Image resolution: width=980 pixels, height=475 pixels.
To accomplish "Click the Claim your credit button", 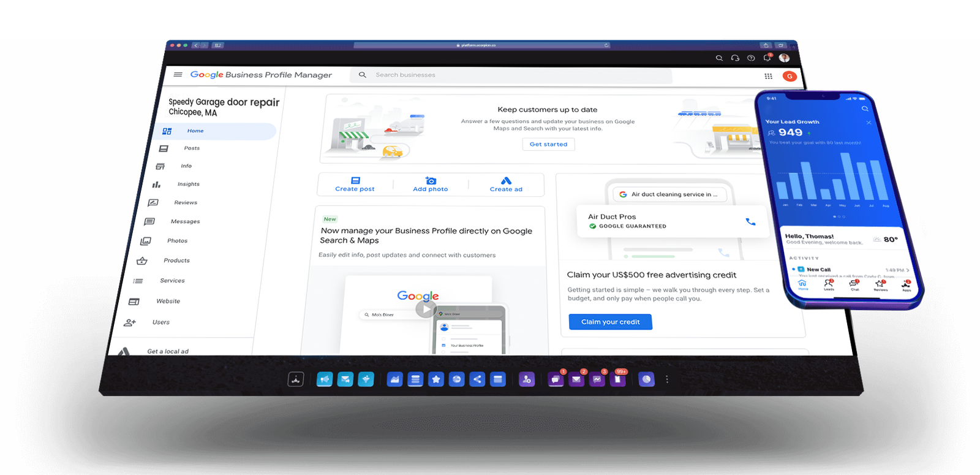I will pos(611,322).
